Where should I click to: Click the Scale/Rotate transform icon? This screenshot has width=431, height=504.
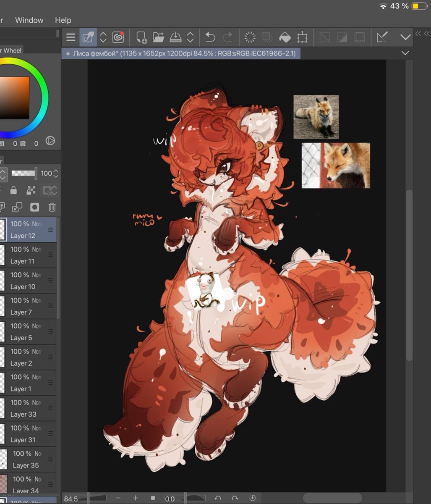(x=302, y=37)
